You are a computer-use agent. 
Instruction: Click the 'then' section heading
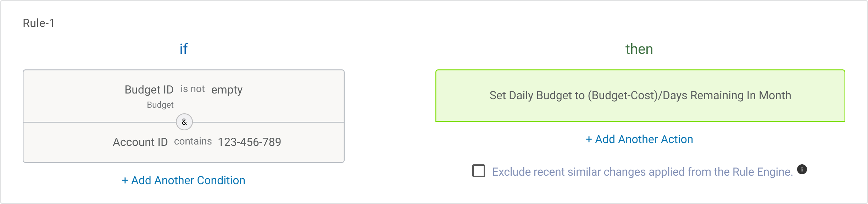tap(639, 49)
